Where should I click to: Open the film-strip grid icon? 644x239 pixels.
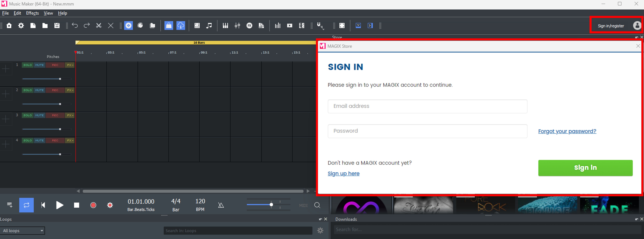pos(197,26)
